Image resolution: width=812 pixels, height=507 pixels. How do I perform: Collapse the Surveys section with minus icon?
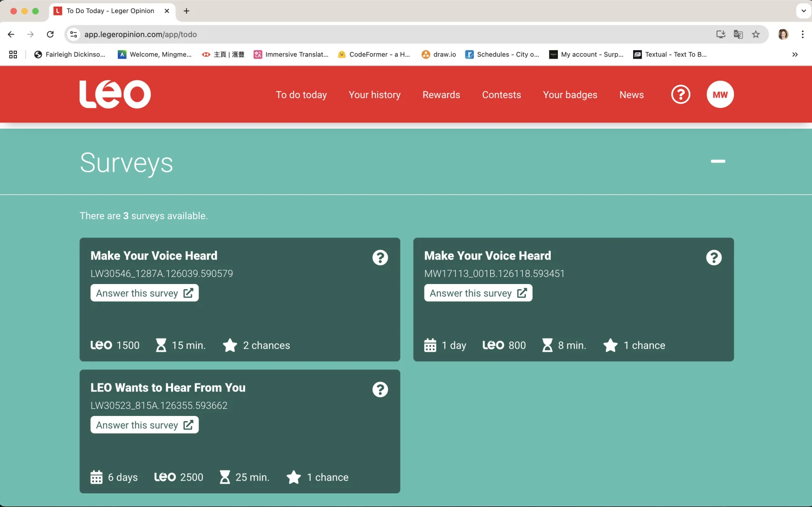[718, 161]
